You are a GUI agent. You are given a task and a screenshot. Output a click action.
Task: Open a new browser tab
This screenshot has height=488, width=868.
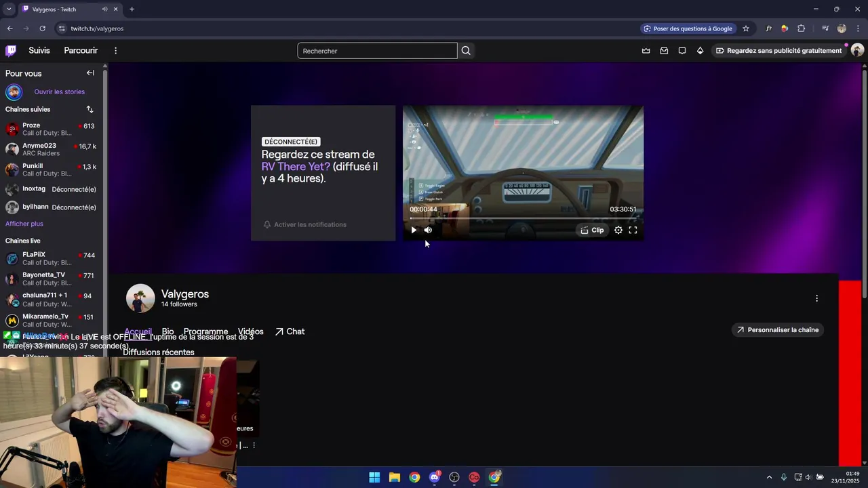pos(132,9)
